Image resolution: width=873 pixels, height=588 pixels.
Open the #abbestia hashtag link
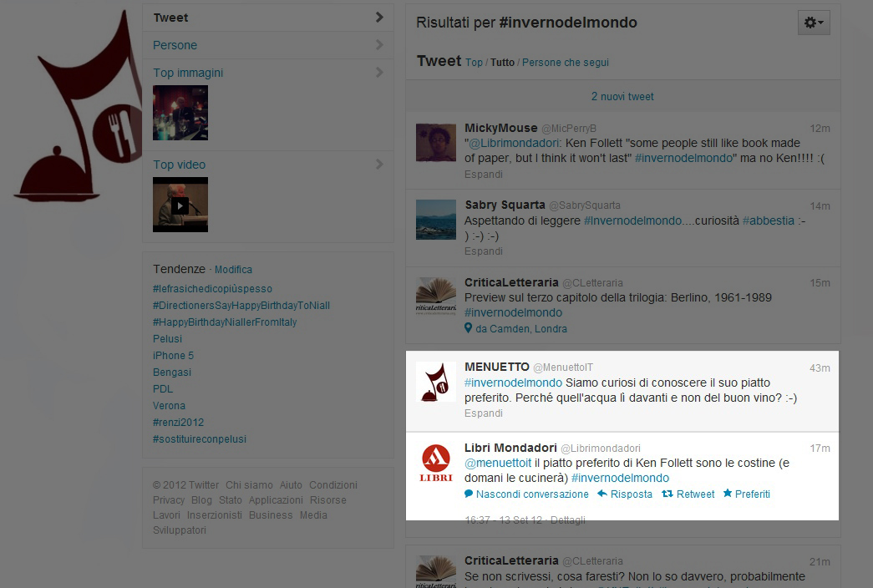[x=769, y=220]
